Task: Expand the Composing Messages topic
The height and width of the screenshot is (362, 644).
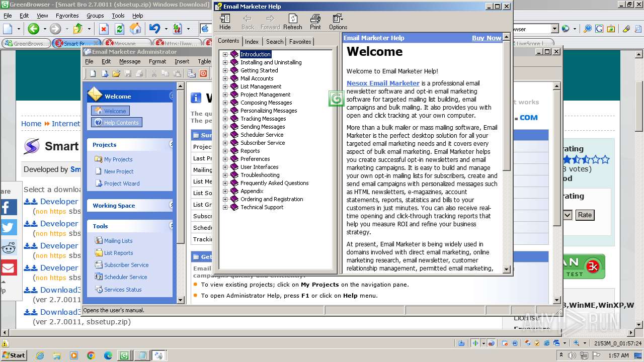Action: coord(225,103)
